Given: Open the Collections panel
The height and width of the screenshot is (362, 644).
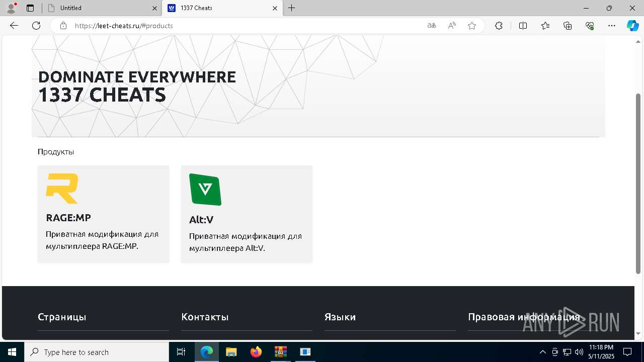Looking at the screenshot, I should point(568,26).
